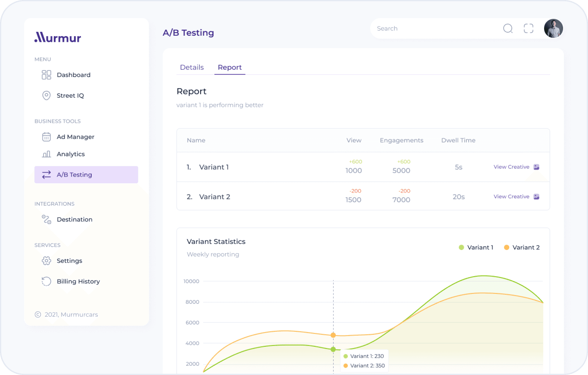Switch to the Details tab
The height and width of the screenshot is (375, 588).
tap(192, 67)
